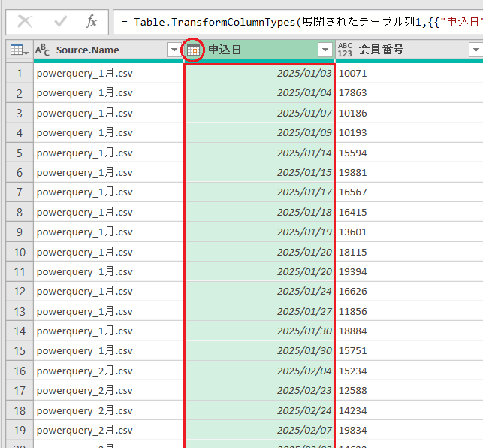Select the Source.Name column header

108,50
